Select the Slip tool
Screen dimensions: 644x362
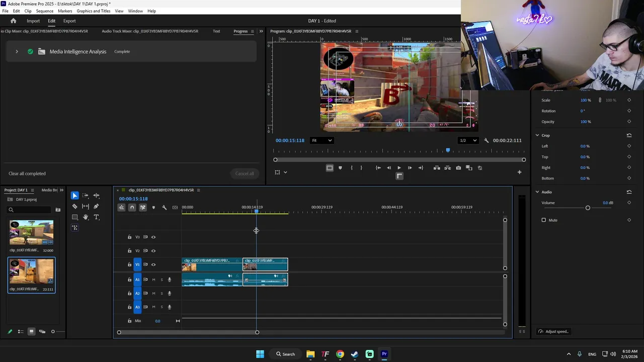pos(86,206)
